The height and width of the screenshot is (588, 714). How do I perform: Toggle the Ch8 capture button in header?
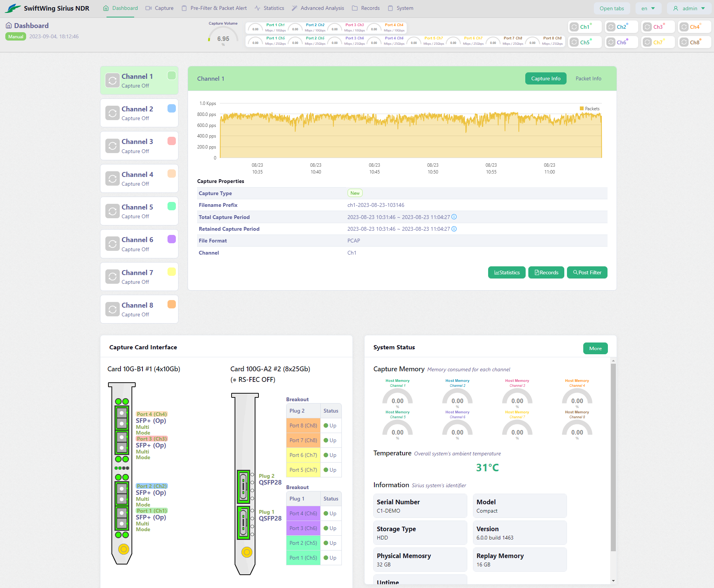tap(684, 42)
